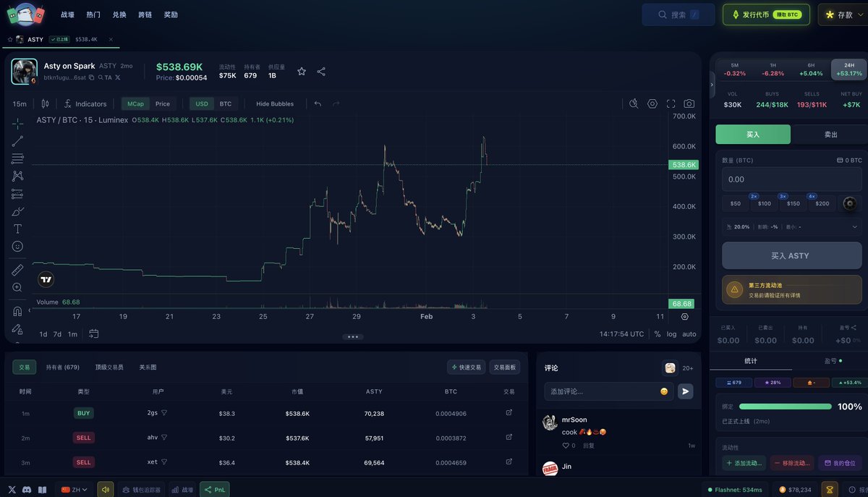Select the crosshair cursor tool
The height and width of the screenshot is (497, 868).
pos(17,124)
